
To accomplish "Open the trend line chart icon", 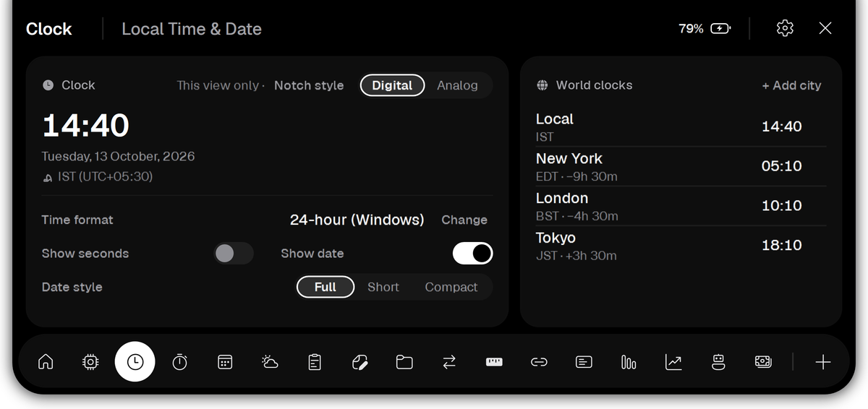I will (x=673, y=362).
